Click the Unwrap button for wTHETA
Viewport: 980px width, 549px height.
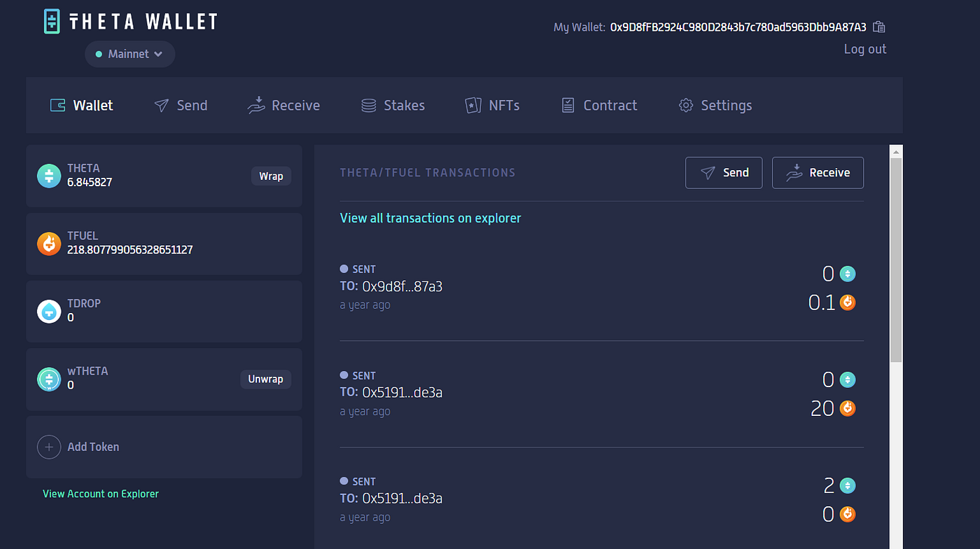click(x=265, y=379)
